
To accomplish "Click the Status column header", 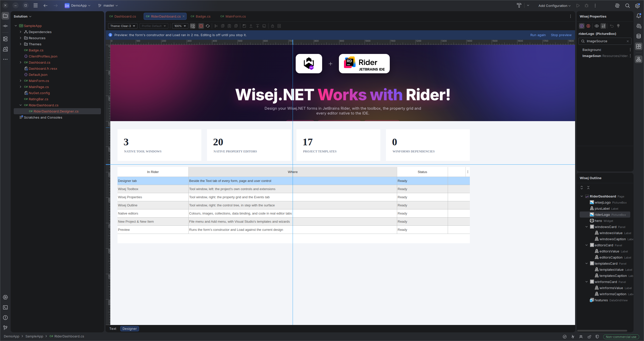I will 422,172.
